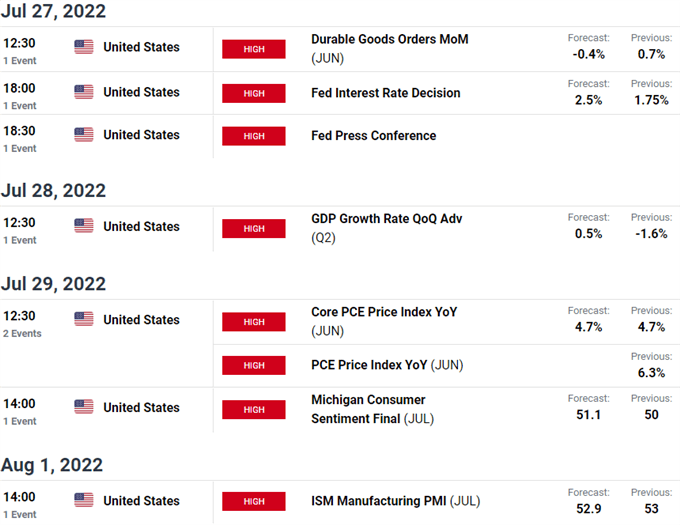Image resolution: width=680 pixels, height=525 pixels.
Task: Click US flag in Michigan Consumer Sentiment row
Action: tap(84, 407)
